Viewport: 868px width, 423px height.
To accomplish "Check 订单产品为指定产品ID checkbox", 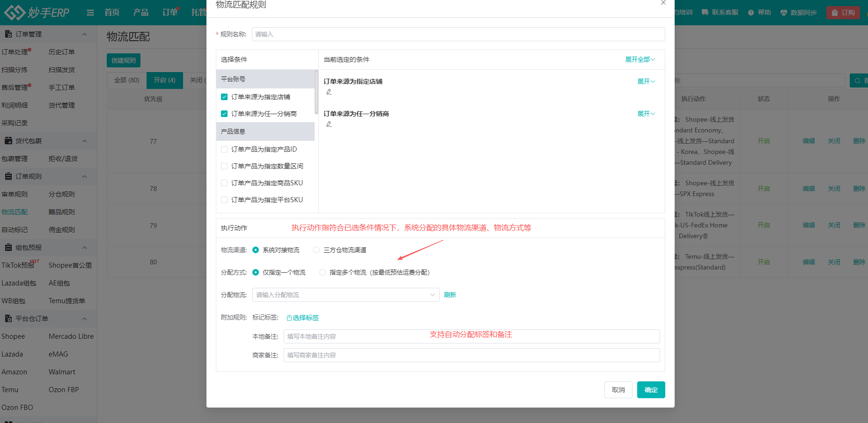I will pyautogui.click(x=224, y=149).
